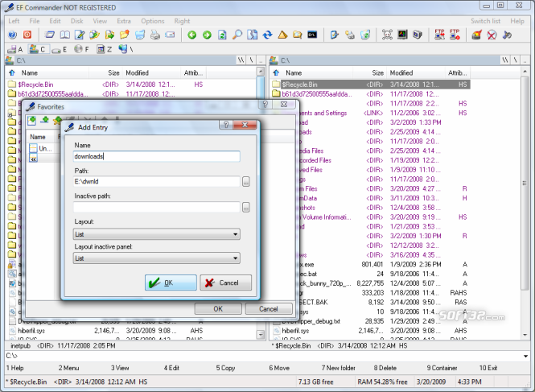Click Cancel in the Favorites dialog

pyautogui.click(x=269, y=308)
